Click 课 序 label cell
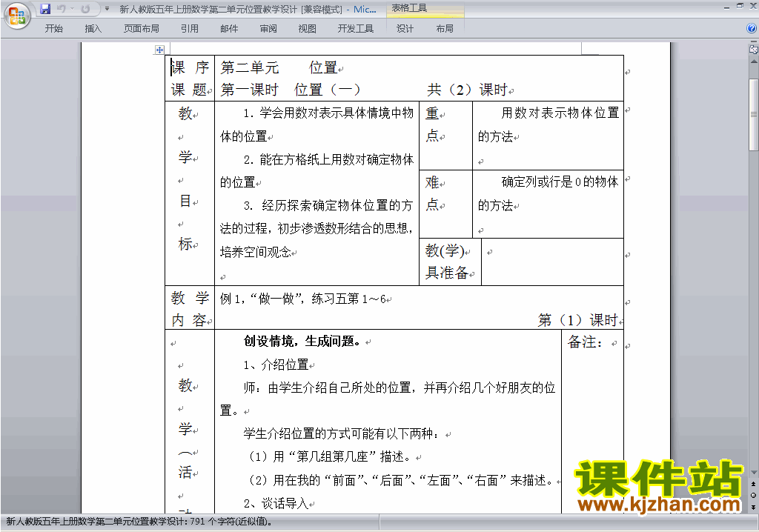 click(x=190, y=67)
